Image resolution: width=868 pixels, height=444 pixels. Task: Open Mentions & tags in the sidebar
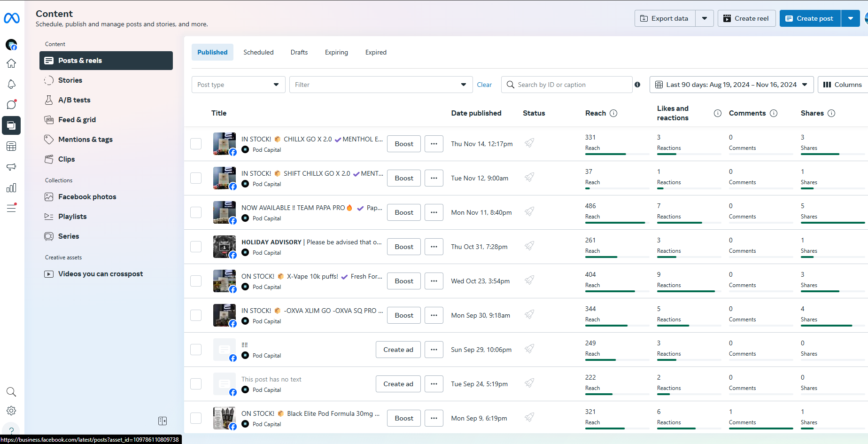pyautogui.click(x=106, y=140)
